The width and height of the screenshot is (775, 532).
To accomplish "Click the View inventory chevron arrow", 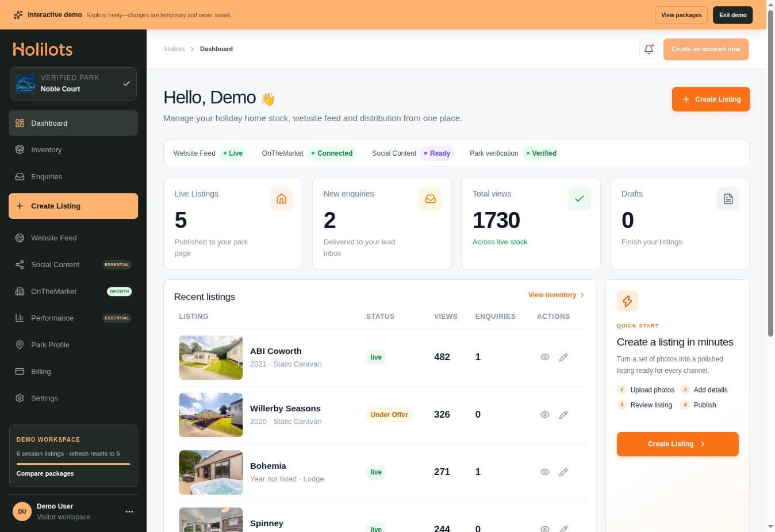I will tap(582, 295).
